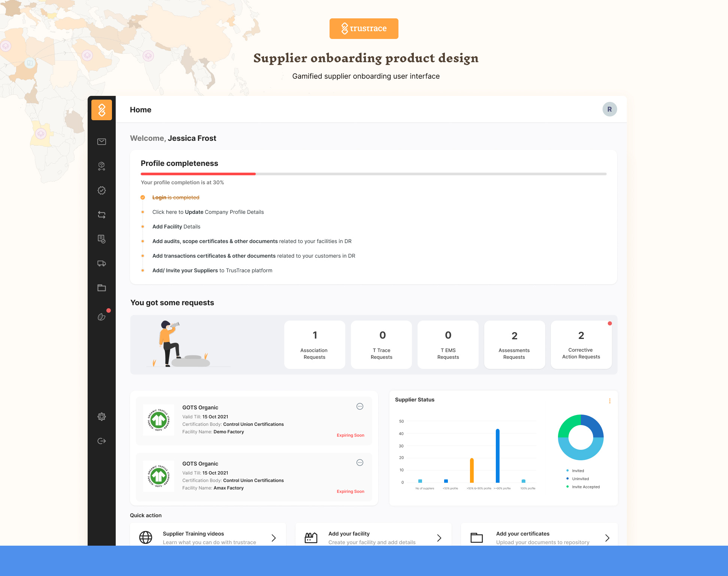Open the Supplier Status three-dot menu

[610, 400]
